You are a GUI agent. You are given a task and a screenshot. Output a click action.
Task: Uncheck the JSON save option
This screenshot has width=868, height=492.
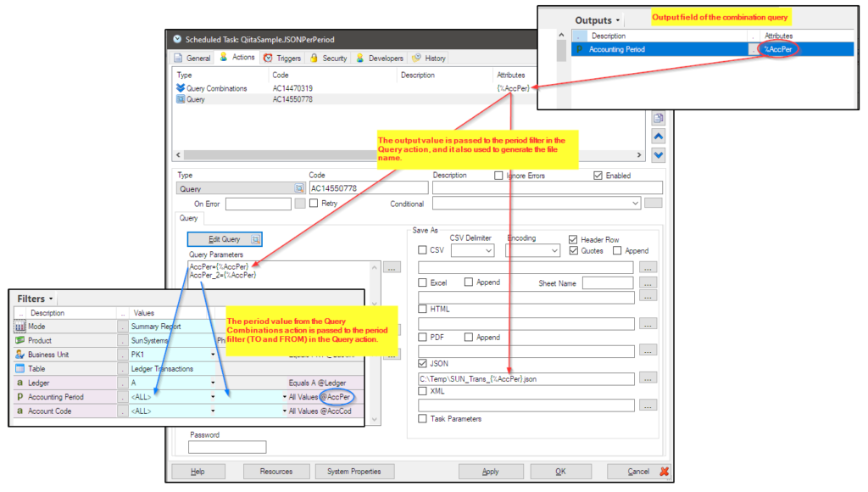[422, 363]
